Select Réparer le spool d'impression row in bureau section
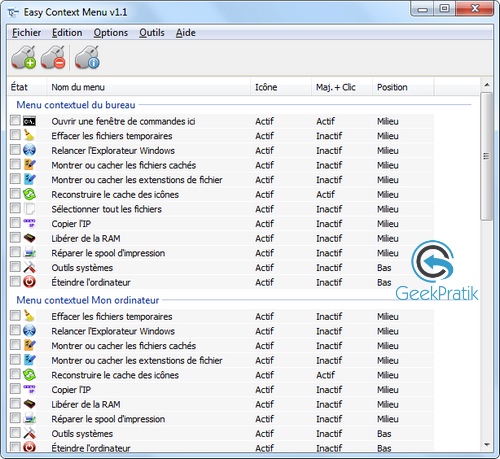500x459 pixels. click(222, 253)
